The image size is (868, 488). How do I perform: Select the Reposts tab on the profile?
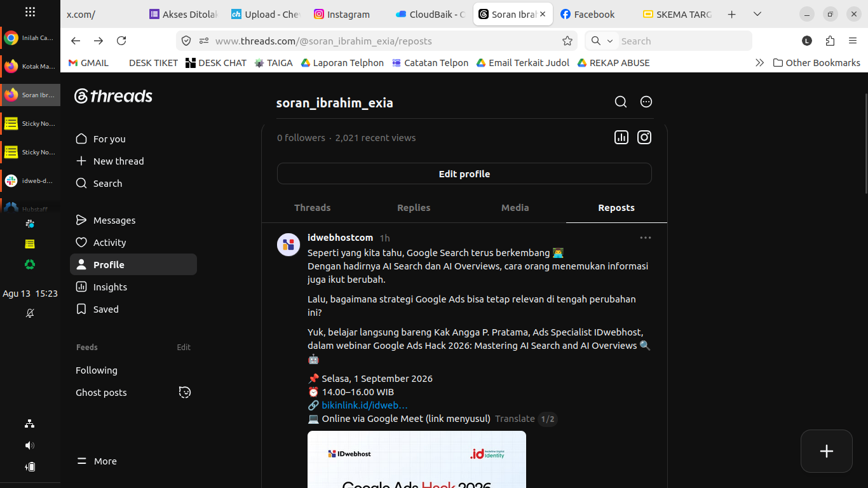[x=616, y=208]
